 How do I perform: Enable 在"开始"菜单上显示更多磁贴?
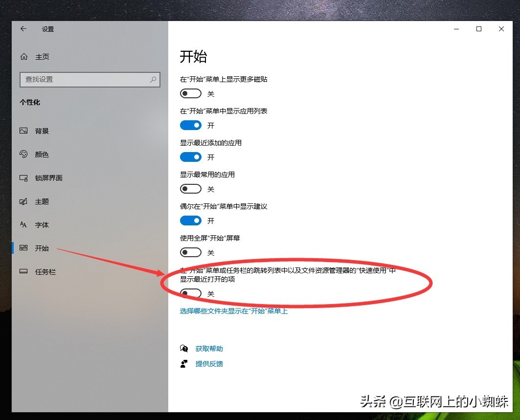click(190, 93)
